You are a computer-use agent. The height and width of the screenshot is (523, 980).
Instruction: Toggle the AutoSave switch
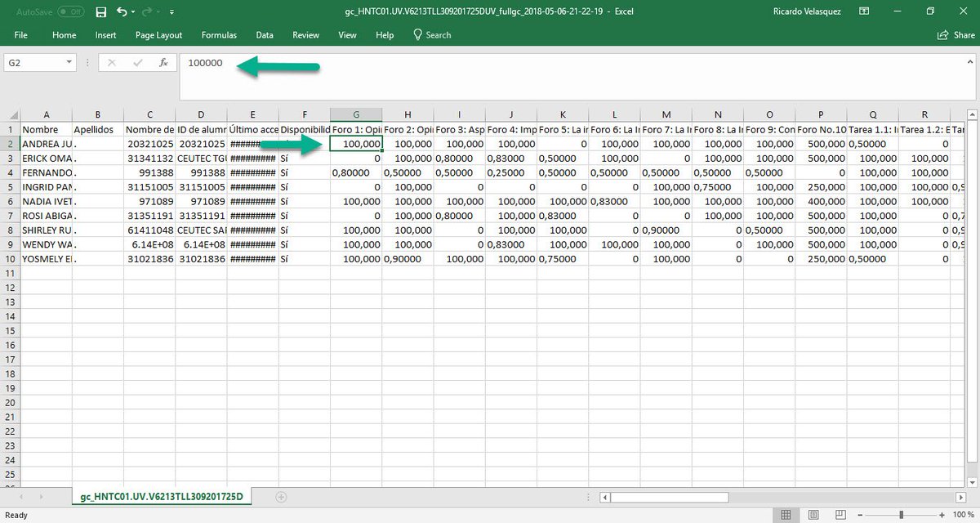click(x=70, y=12)
